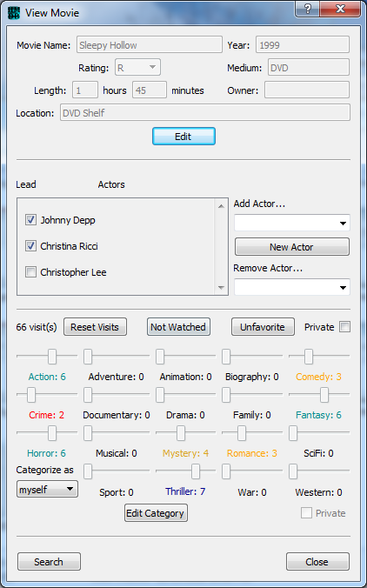
Task: Click the Movie Name input field
Action: (150, 45)
